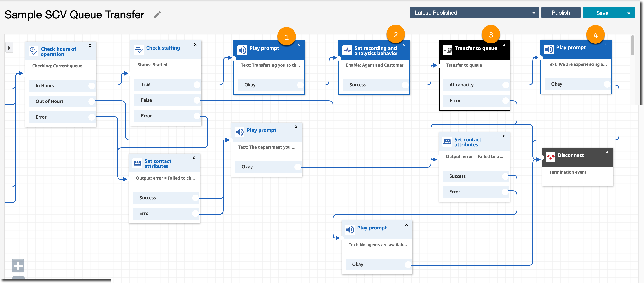Viewport: 644px width, 283px height.
Task: Click Set recording and analytics behavior title
Action: click(376, 51)
